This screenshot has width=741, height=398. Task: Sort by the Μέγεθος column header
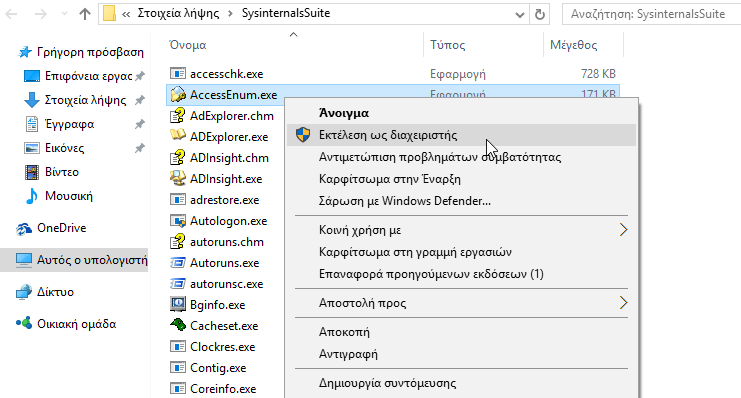tap(574, 45)
